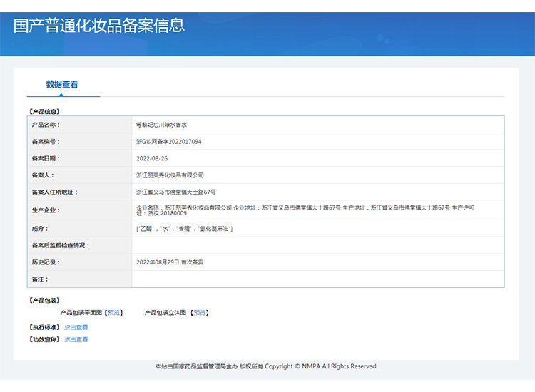Open 点击查看 link beside 功效宣称

point(76,339)
